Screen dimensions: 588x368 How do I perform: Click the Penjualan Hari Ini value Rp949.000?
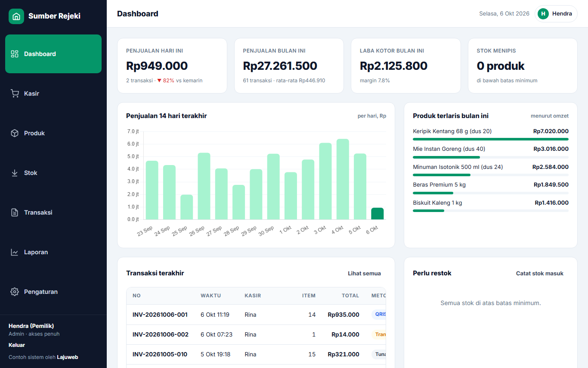pyautogui.click(x=157, y=66)
